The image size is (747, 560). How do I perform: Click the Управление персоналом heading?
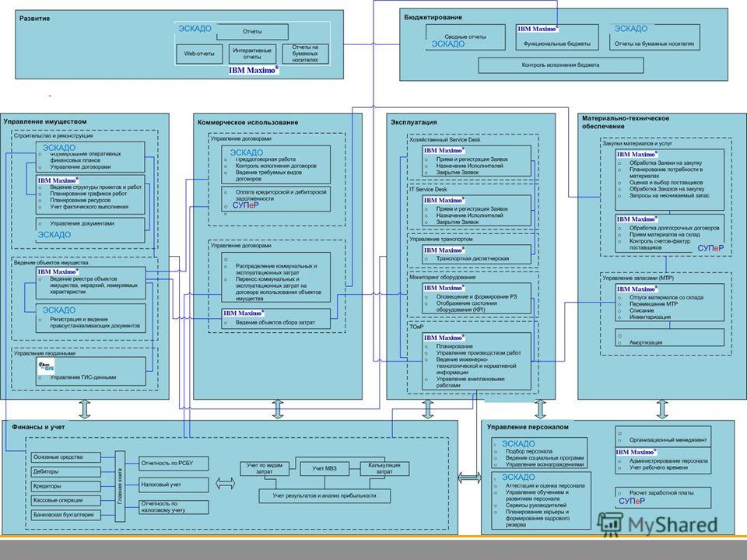click(x=528, y=427)
